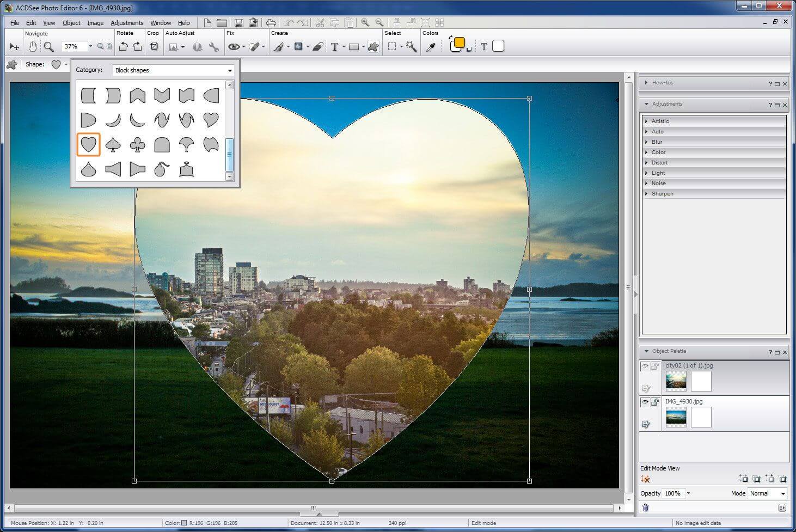796x532 pixels.
Task: Hide the IMG_4930.jpg layer
Action: point(645,402)
